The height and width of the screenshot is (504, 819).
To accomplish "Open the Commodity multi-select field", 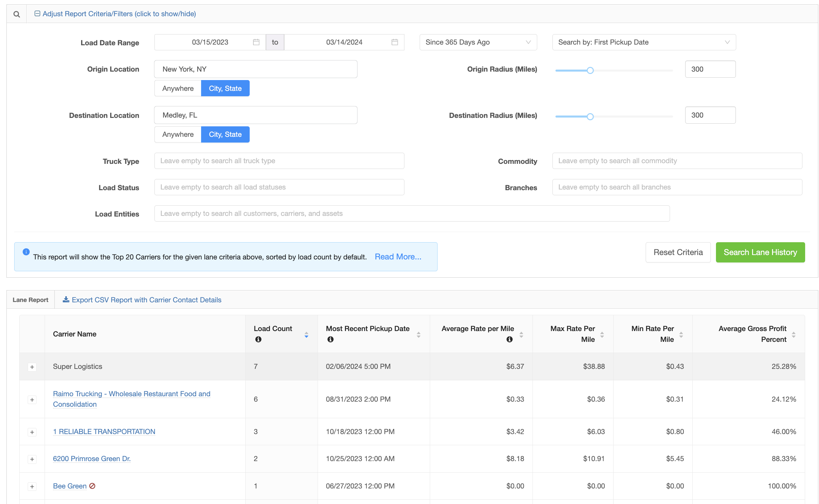I will tap(677, 161).
